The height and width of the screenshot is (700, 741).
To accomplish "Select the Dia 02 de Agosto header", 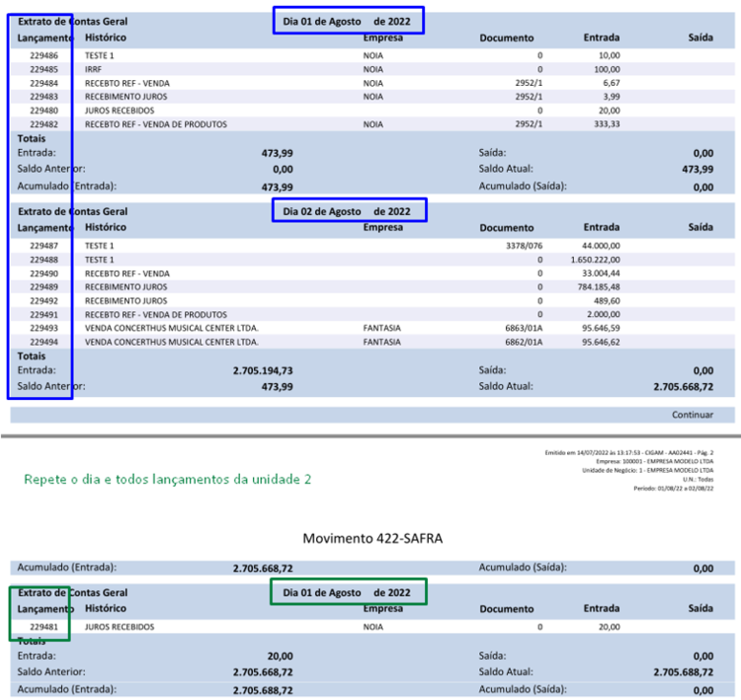I will 347,211.
